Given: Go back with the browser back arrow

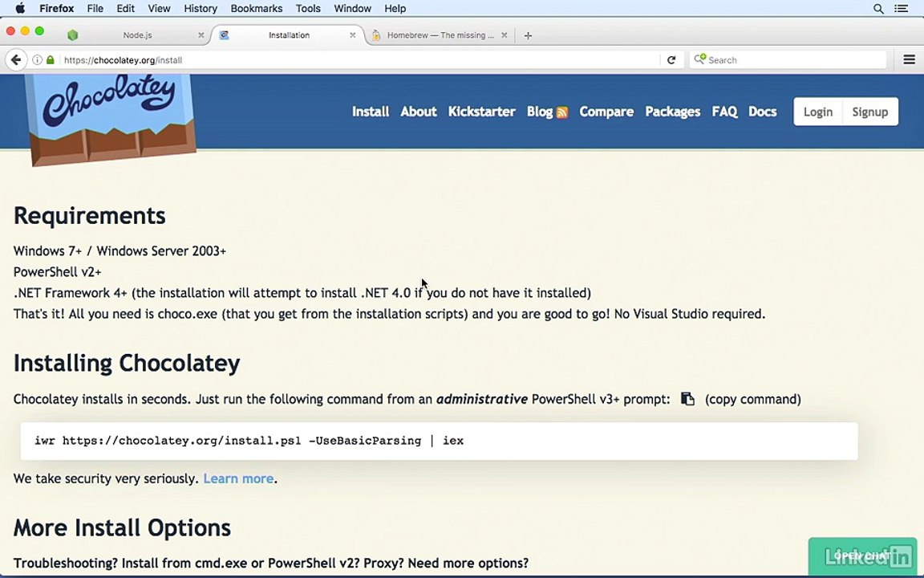Looking at the screenshot, I should pyautogui.click(x=16, y=59).
